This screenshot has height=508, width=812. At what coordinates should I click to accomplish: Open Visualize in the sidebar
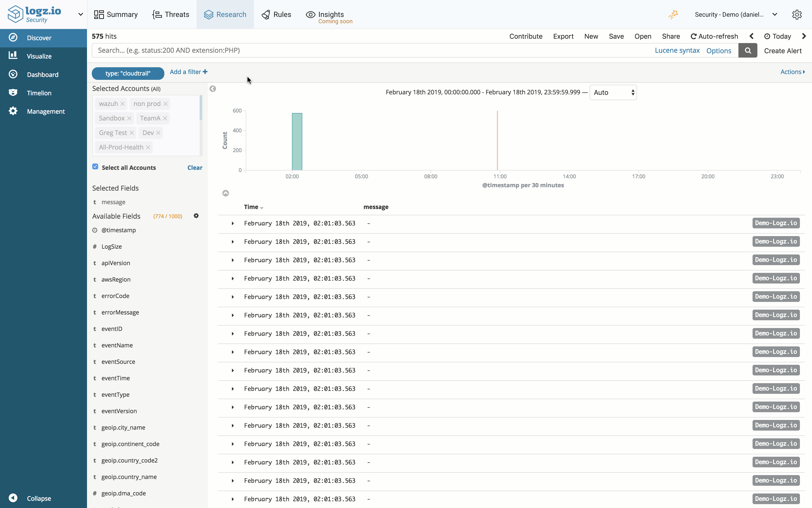tap(43, 56)
